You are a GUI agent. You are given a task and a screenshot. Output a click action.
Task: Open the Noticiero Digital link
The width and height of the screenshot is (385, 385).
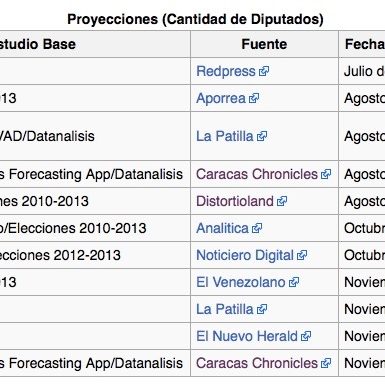pyautogui.click(x=245, y=255)
